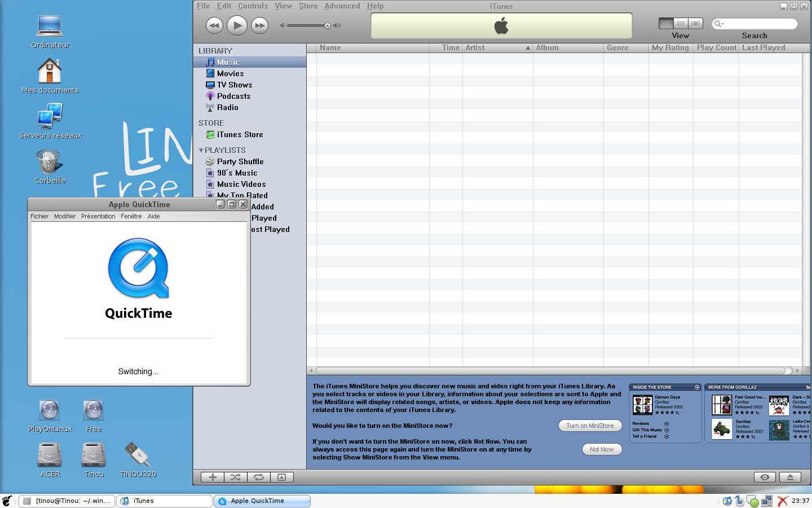Viewport: 812px width, 508px height.
Task: Switch to Cover Flow view
Action: coord(696,23)
